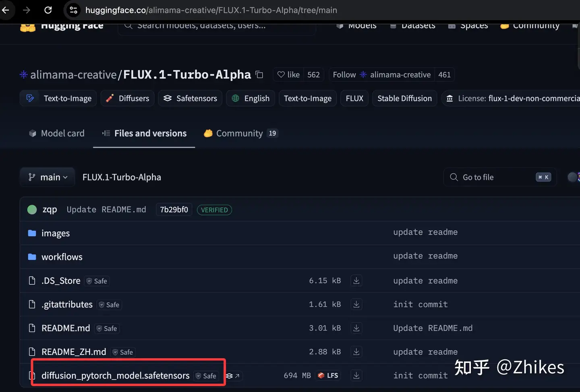
Task: Open the Community navigation item in top bar
Action: [x=530, y=26]
